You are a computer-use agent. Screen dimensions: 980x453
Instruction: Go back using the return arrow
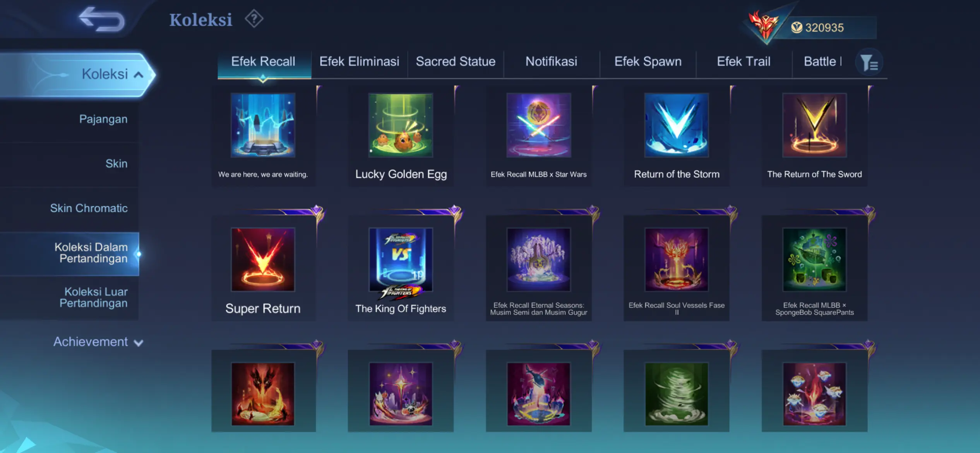pos(102,19)
